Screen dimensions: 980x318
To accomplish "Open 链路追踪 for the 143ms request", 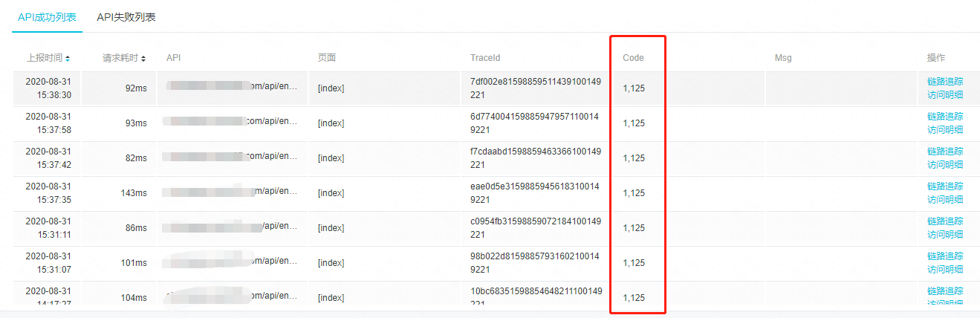I will coord(945,186).
